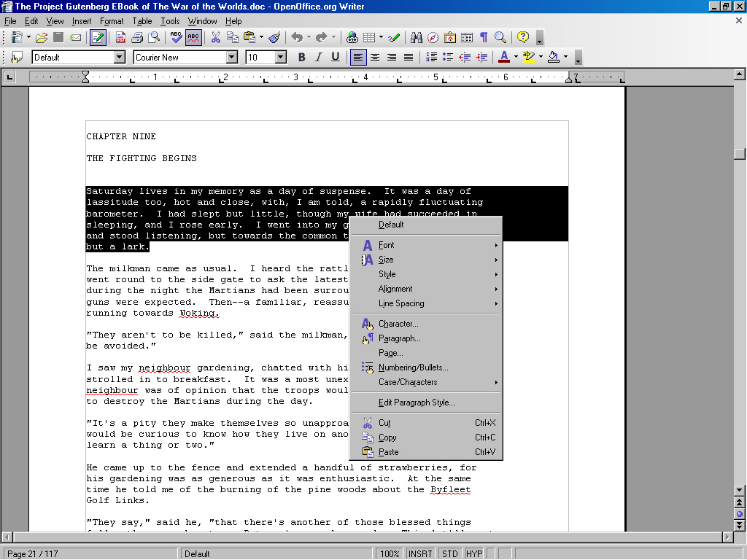Open the Navigator compass icon
The height and width of the screenshot is (560, 747).
pyautogui.click(x=433, y=37)
